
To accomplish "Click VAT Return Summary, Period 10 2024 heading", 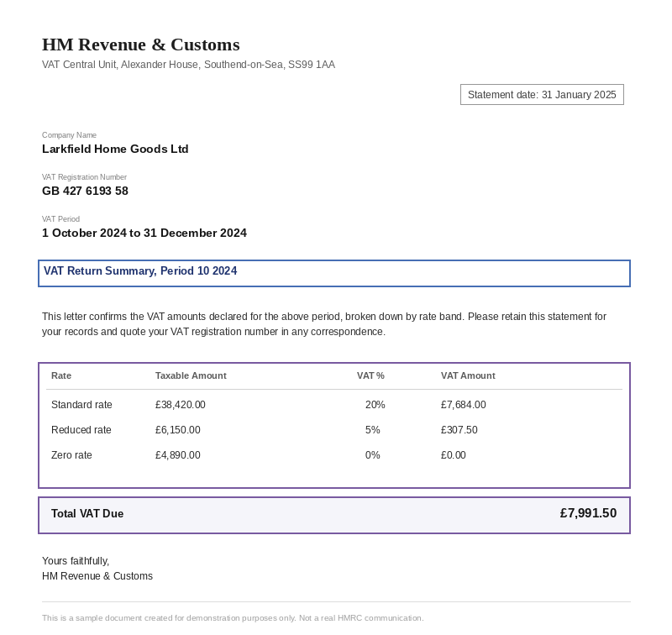I will click(140, 270).
